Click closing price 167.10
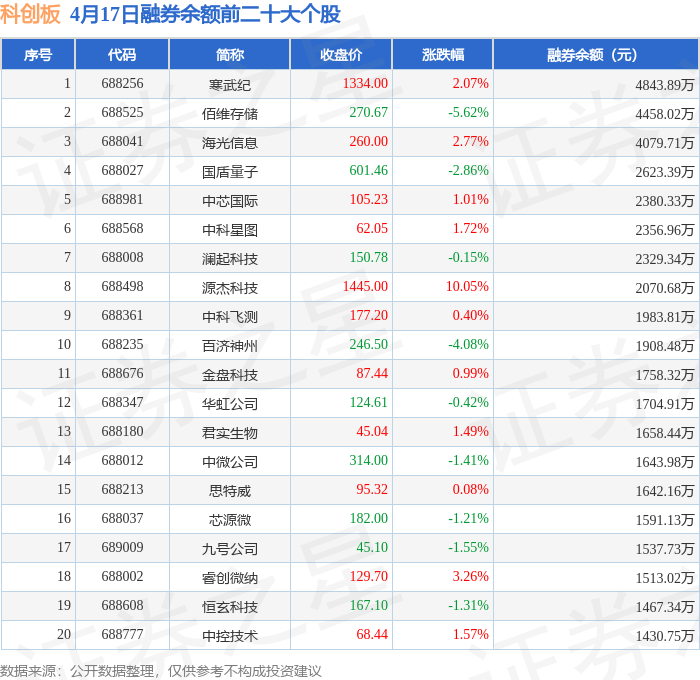 click(x=369, y=606)
